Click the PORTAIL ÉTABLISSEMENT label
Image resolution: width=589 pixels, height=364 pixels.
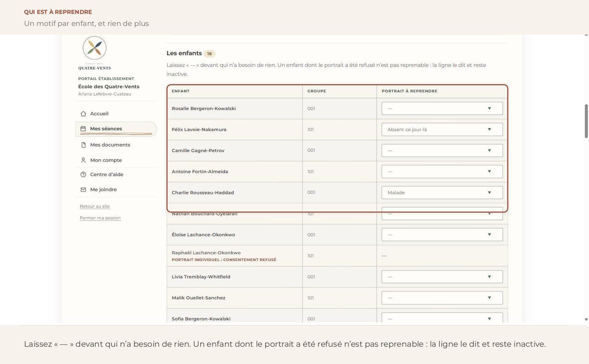106,79
